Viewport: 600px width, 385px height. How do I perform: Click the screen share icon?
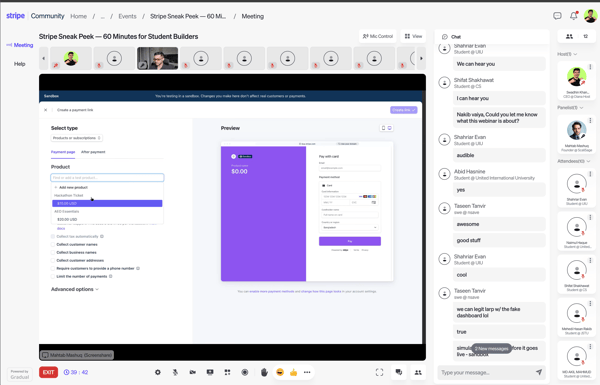[210, 372]
